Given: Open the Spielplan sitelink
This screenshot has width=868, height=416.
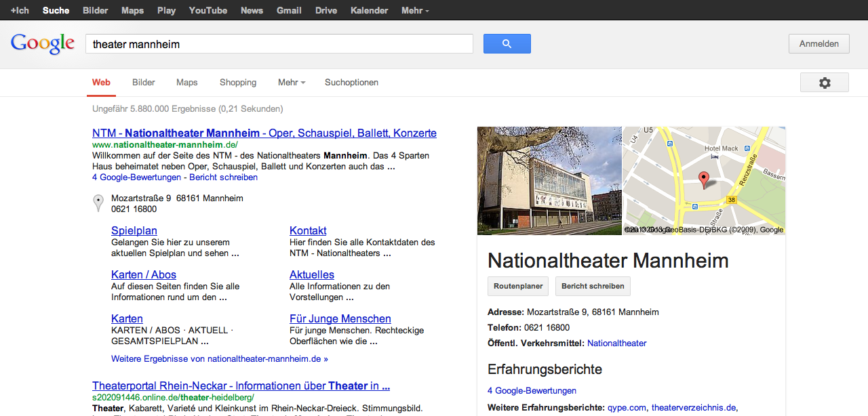Looking at the screenshot, I should pyautogui.click(x=134, y=230).
